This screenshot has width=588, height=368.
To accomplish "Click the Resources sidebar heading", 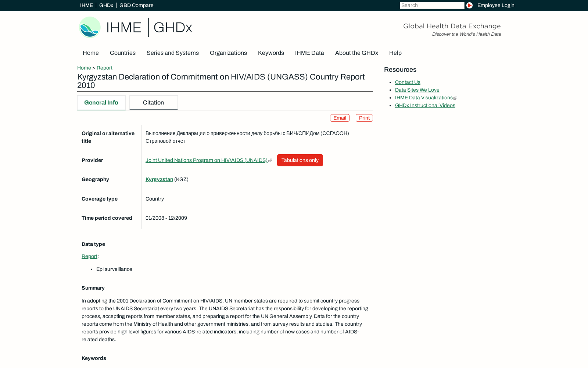I will [x=400, y=70].
